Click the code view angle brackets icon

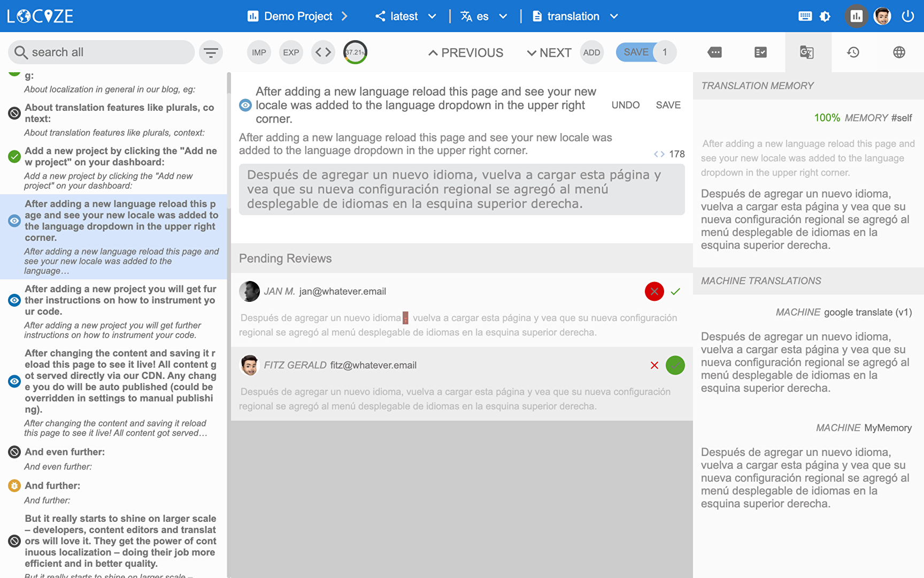323,52
